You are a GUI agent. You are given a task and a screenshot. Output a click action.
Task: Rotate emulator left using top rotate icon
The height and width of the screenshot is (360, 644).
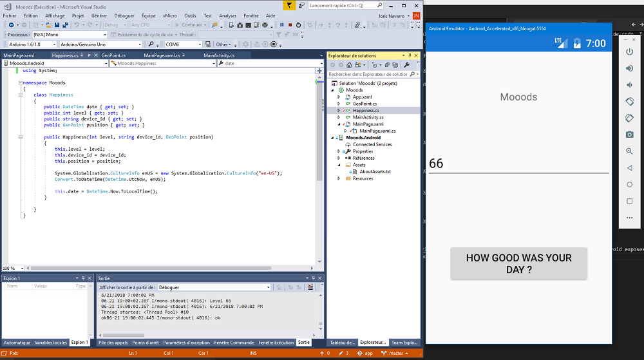pyautogui.click(x=629, y=101)
